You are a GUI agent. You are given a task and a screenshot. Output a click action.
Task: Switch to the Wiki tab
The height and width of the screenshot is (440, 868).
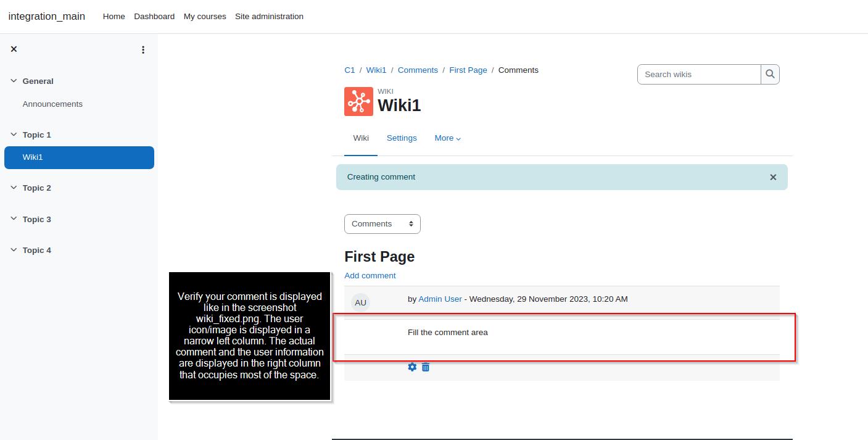(361, 138)
